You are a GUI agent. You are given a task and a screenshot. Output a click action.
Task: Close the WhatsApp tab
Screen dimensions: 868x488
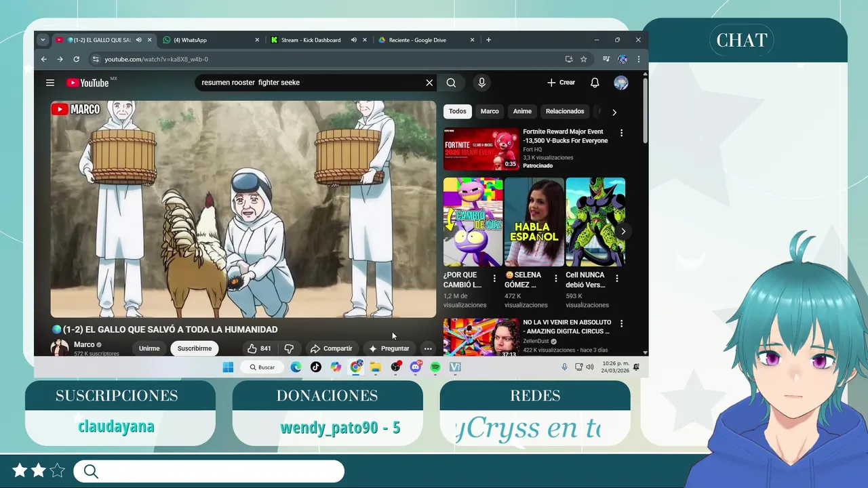tap(257, 40)
